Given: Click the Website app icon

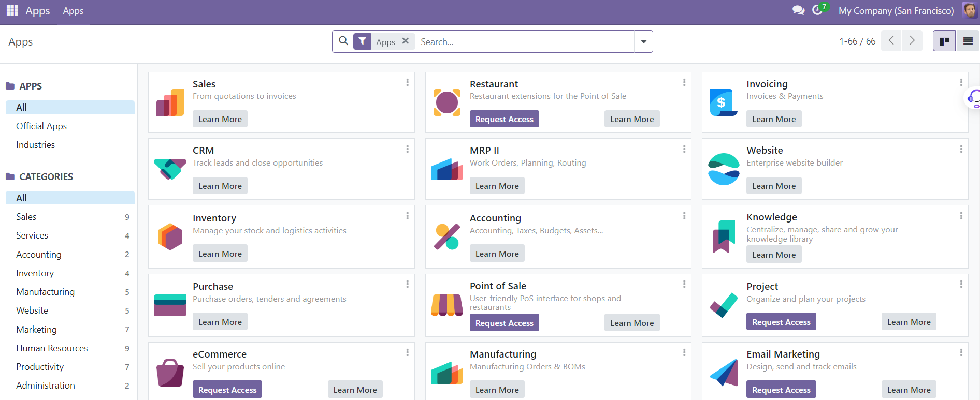Looking at the screenshot, I should coord(724,169).
